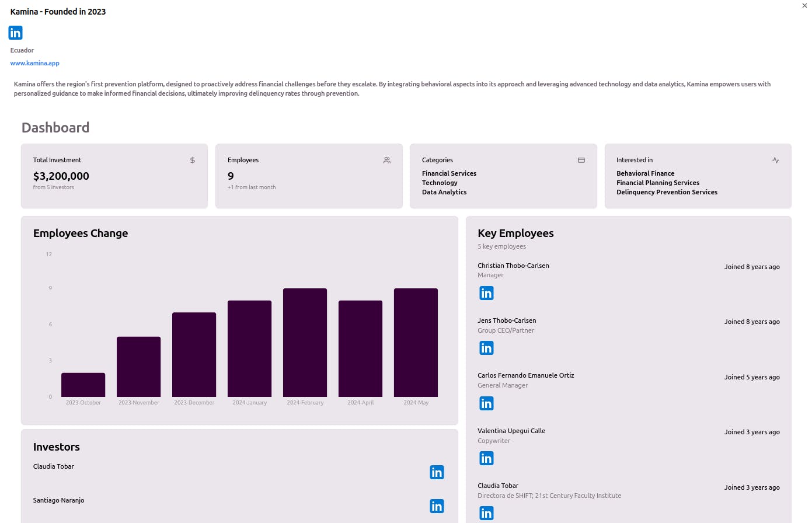Click the 'Delinquency Prevention Services' interest
812x523 pixels.
point(667,192)
